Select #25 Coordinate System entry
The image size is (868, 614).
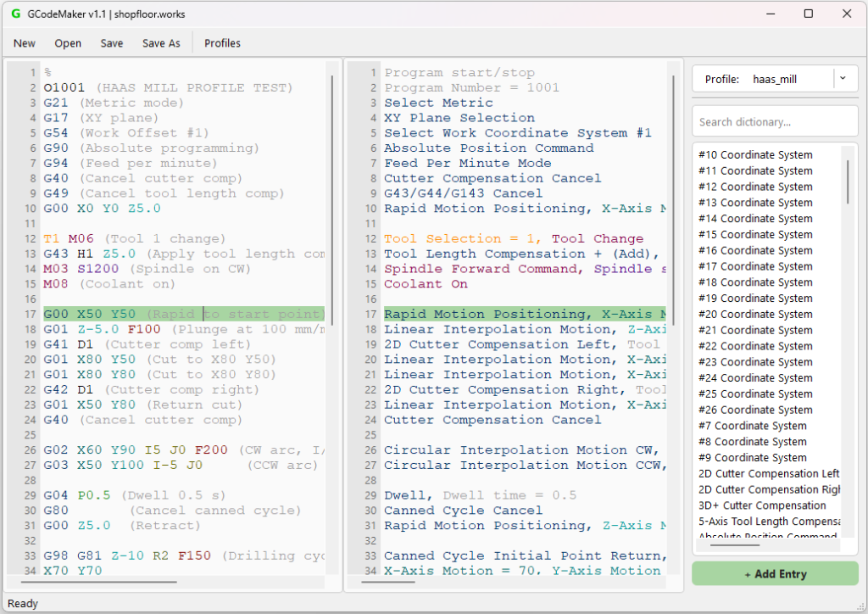tap(755, 394)
